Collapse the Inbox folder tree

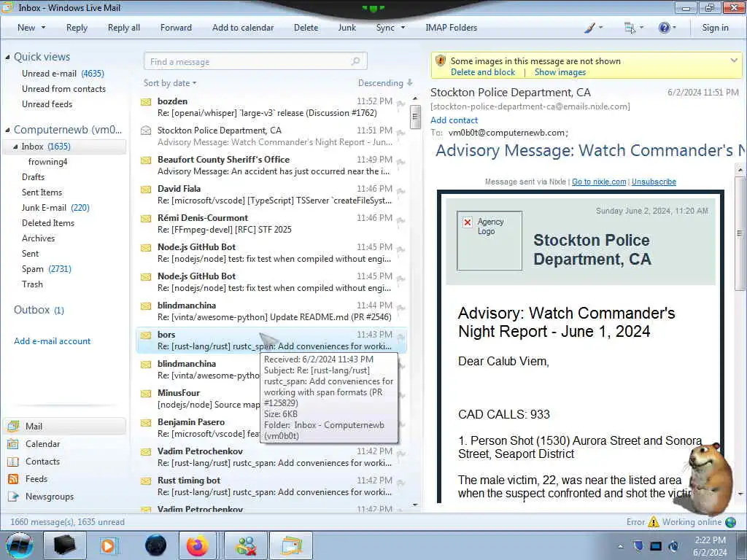[16, 147]
